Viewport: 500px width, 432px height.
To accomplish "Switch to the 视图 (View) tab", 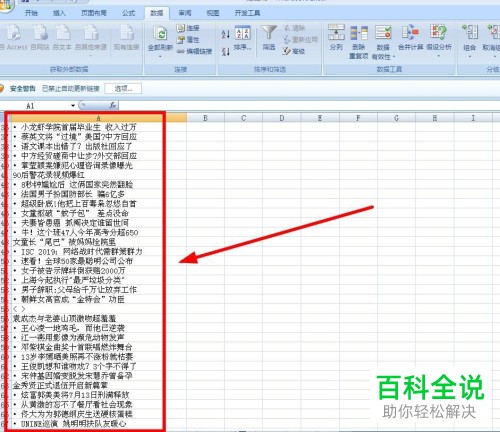I will (213, 13).
